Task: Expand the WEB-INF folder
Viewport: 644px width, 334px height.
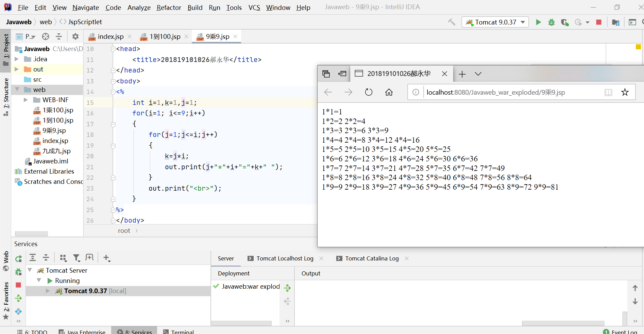Action: tap(26, 100)
